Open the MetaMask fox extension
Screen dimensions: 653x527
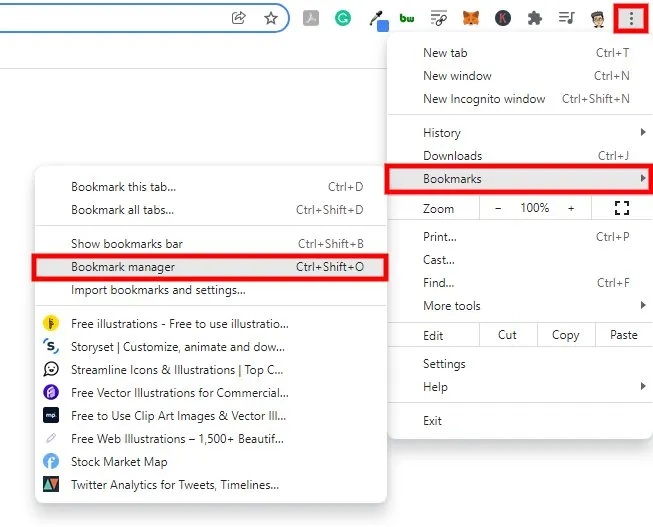[x=471, y=18]
